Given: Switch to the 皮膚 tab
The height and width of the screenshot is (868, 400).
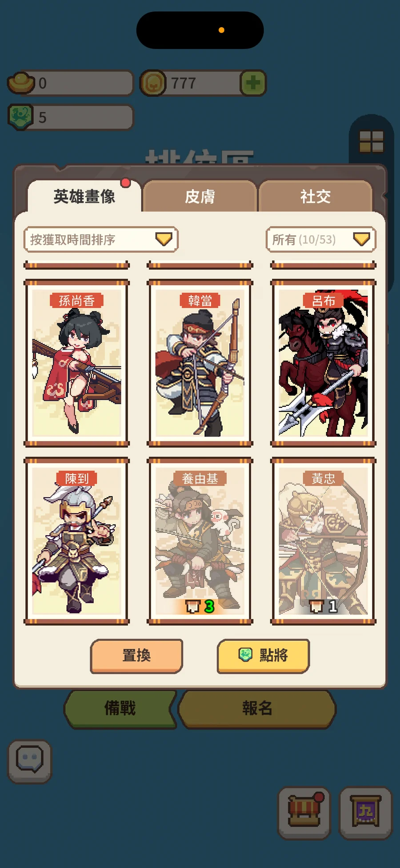Looking at the screenshot, I should pyautogui.click(x=200, y=196).
